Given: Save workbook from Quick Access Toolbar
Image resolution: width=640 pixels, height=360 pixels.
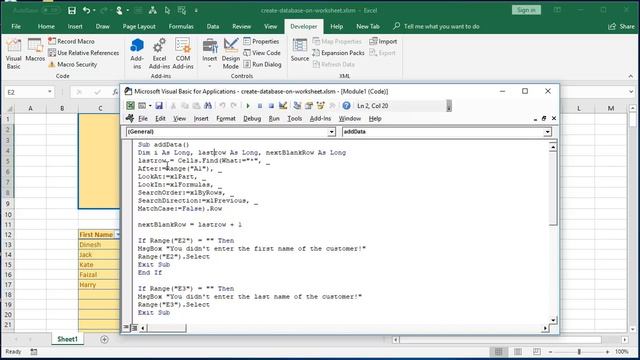Looking at the screenshot, I should tap(72, 10).
